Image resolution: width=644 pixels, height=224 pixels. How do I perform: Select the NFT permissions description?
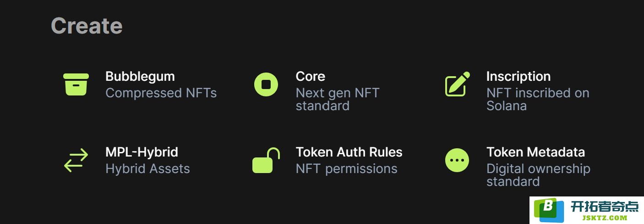click(347, 169)
